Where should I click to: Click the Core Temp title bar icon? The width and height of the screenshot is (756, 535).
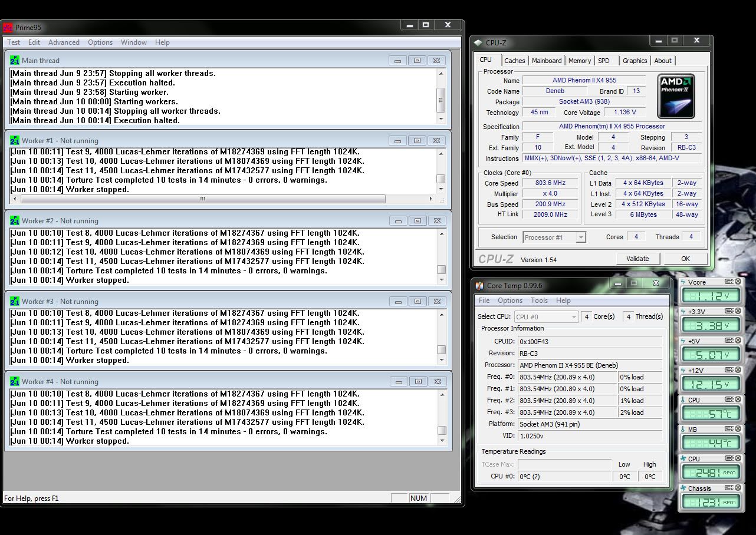(x=479, y=285)
